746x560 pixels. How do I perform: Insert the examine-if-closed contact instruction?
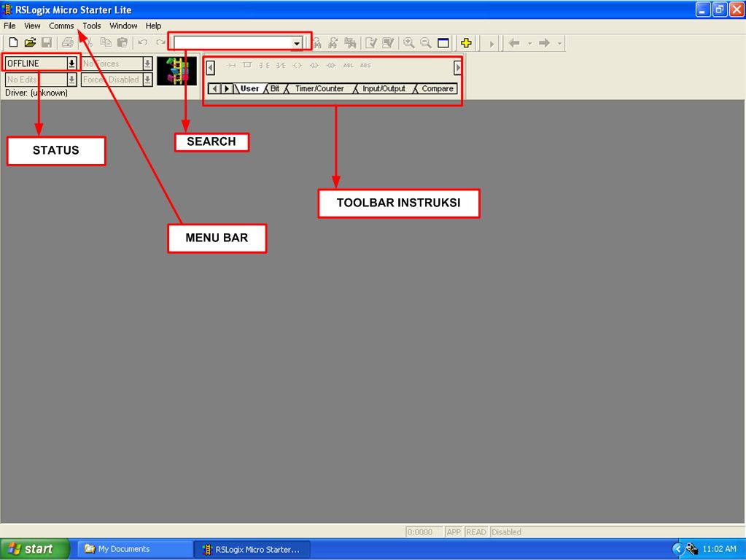(264, 66)
